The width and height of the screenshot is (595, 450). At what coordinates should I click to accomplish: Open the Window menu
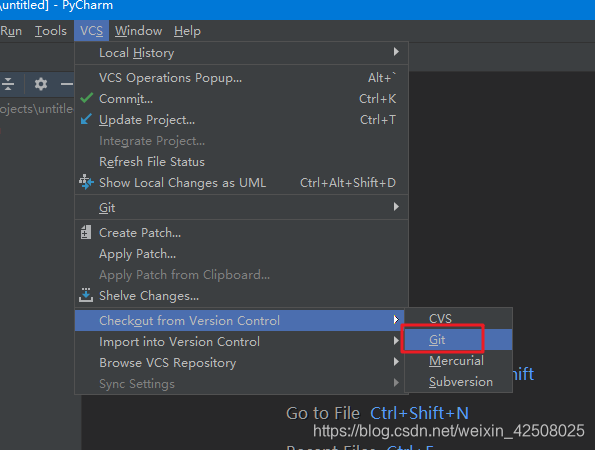point(139,31)
